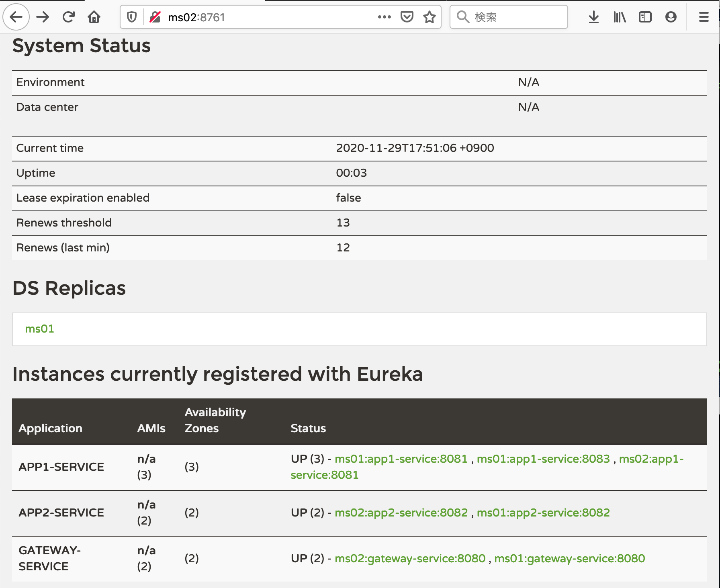Click the Renews threshold value 13
Viewport: 720px width, 588px height.
tap(343, 223)
